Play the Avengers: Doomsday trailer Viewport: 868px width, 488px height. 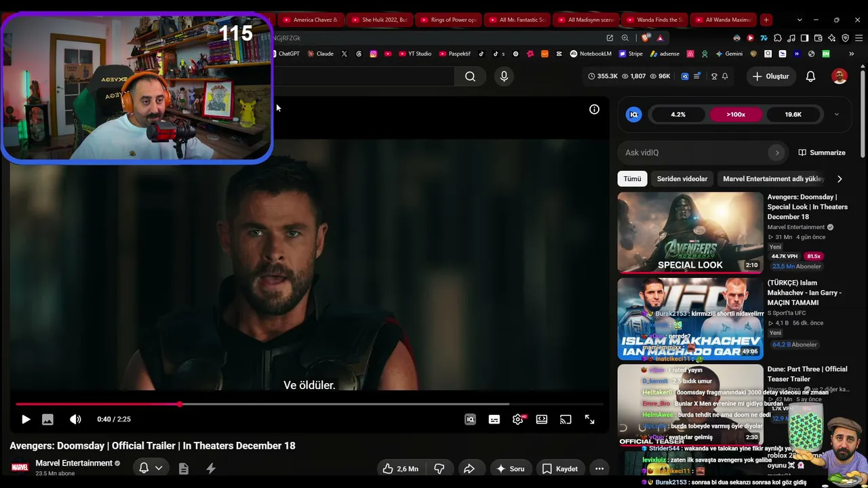pos(26,420)
